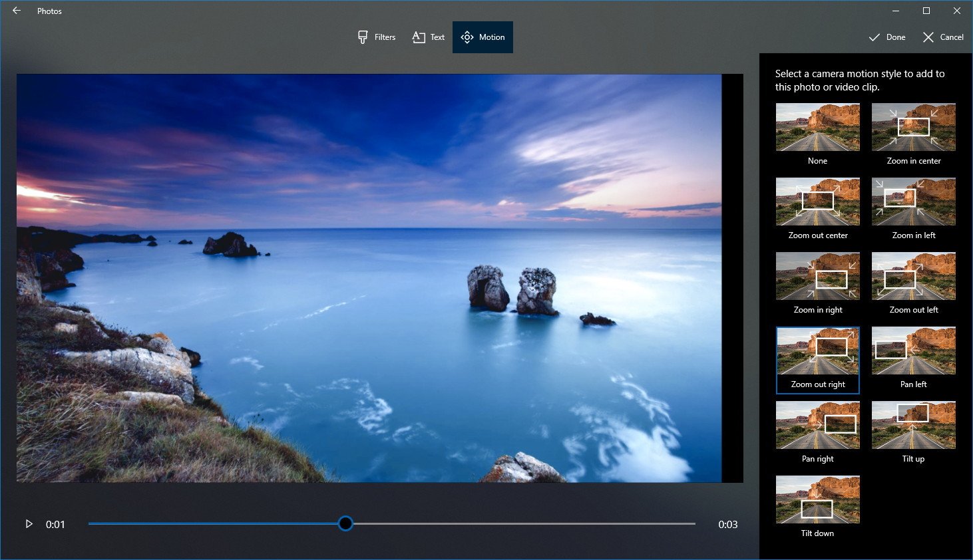This screenshot has width=973, height=560.
Task: Cancel the motion edit
Action: click(943, 37)
